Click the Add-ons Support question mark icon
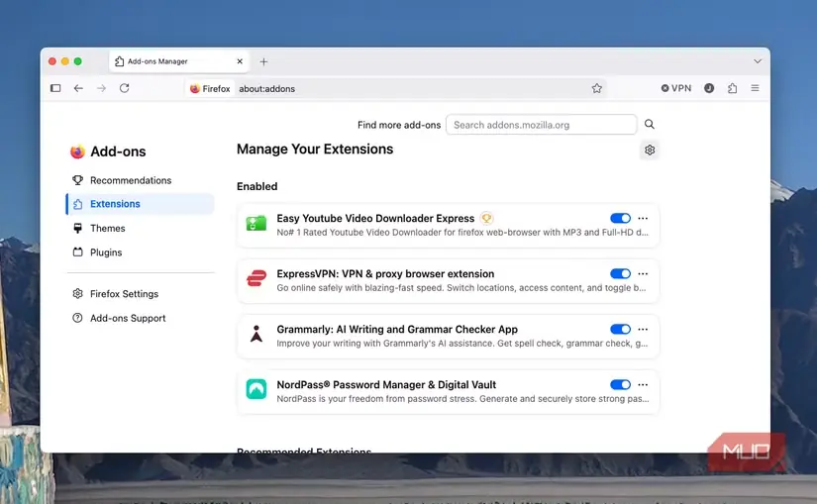 (x=77, y=318)
